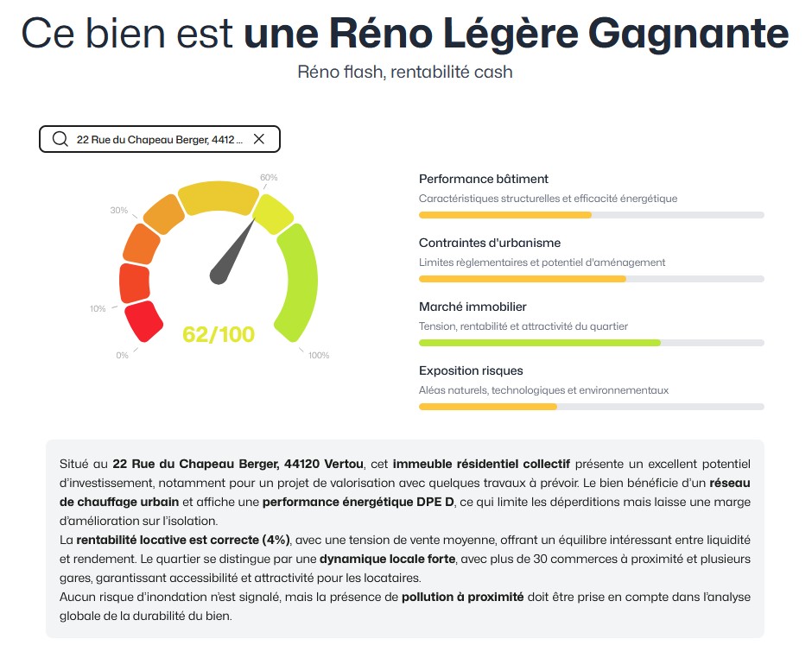The image size is (812, 658).
Task: Click the green Marché immobilier progress bar
Action: tap(591, 343)
